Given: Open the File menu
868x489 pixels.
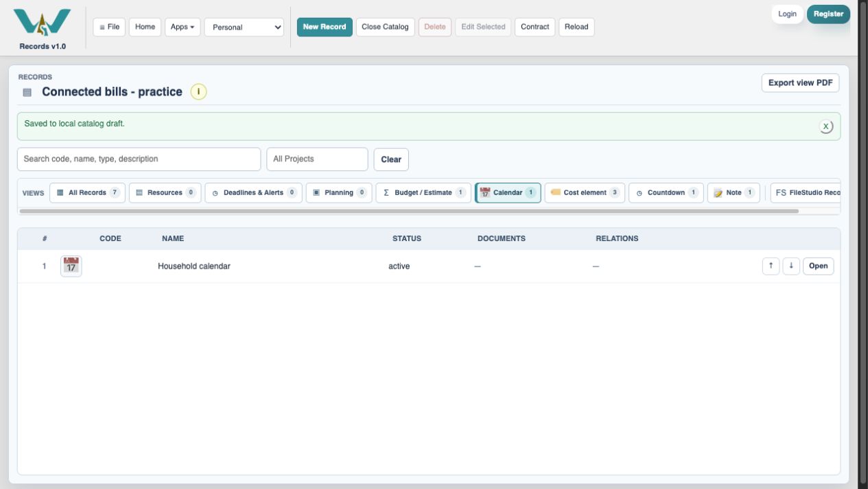Looking at the screenshot, I should [x=109, y=27].
